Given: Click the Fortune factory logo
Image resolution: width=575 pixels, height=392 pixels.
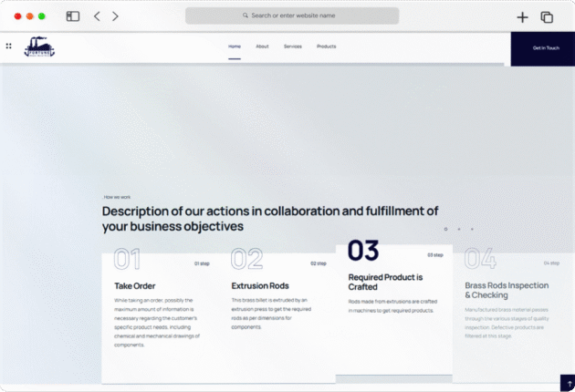Looking at the screenshot, I should (40, 46).
